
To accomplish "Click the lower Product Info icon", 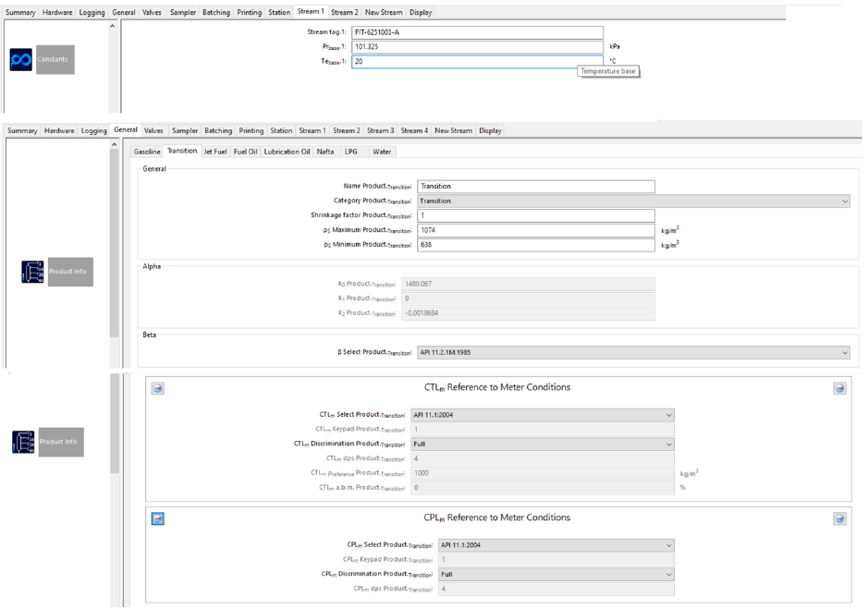I will click(23, 442).
